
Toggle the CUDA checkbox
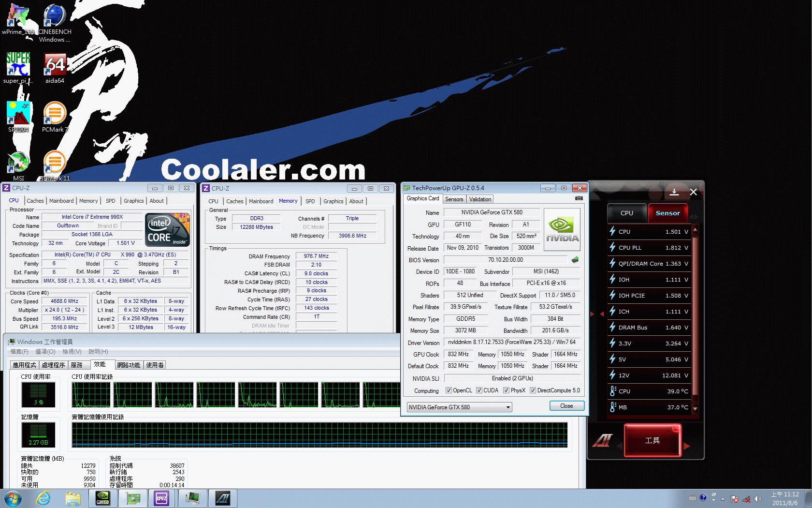479,390
